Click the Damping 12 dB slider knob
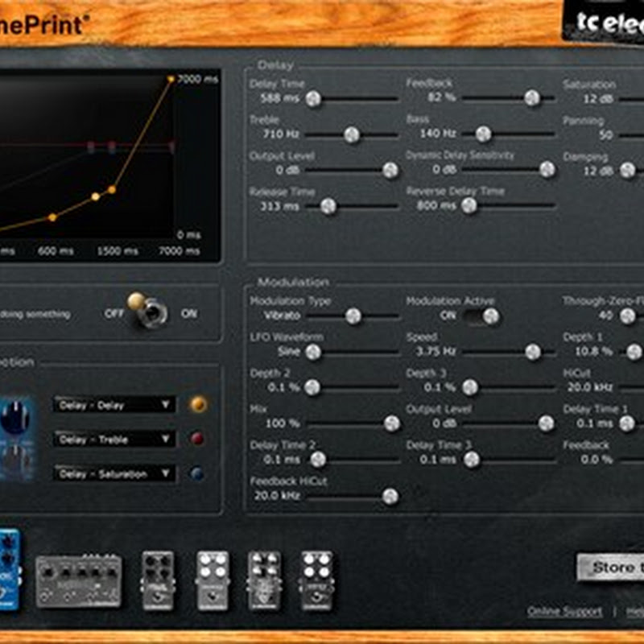Viewport: 644px width, 644px height. point(628,170)
